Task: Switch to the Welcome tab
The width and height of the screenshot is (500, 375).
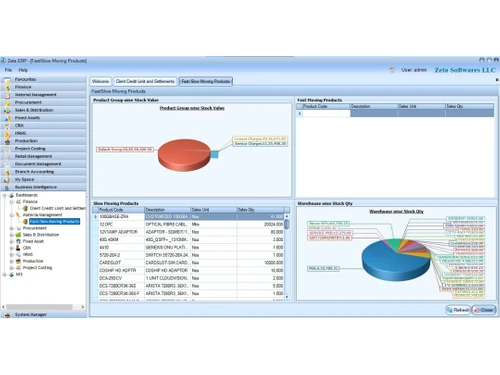Action: click(x=100, y=81)
